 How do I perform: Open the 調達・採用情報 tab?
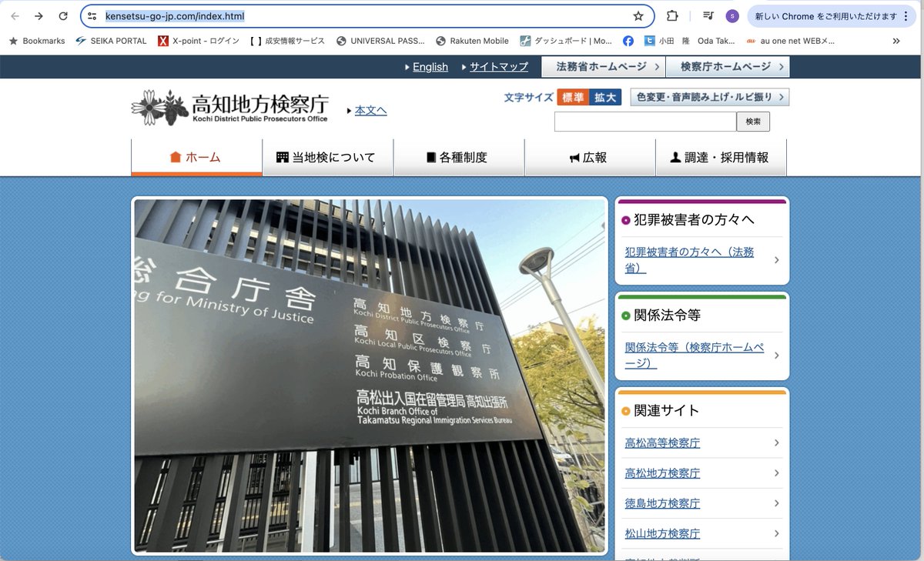[x=720, y=157]
